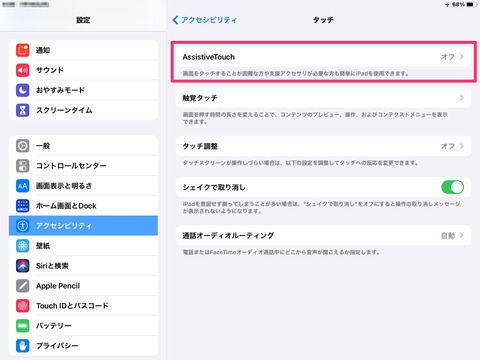Open the タッチ調整 setting
The width and height of the screenshot is (480, 360).
tap(323, 146)
